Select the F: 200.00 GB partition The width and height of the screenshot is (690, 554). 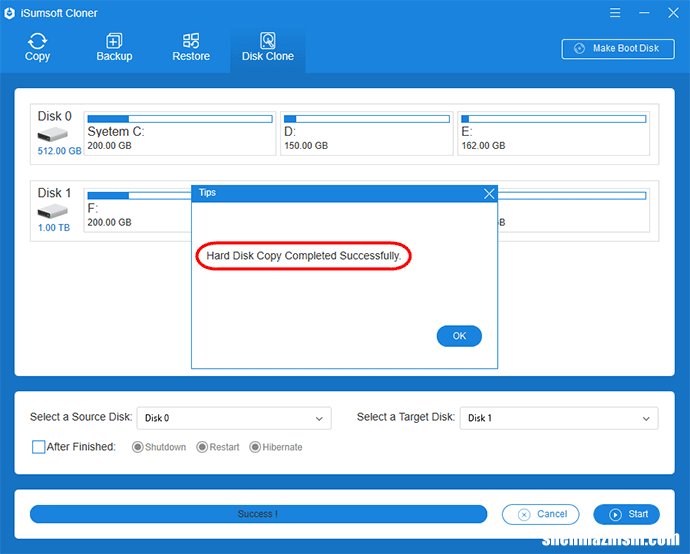click(138, 210)
